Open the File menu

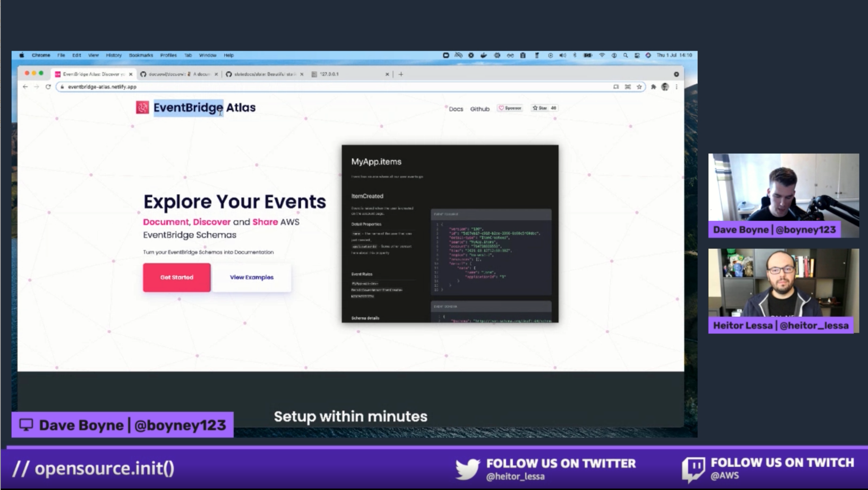coord(61,55)
